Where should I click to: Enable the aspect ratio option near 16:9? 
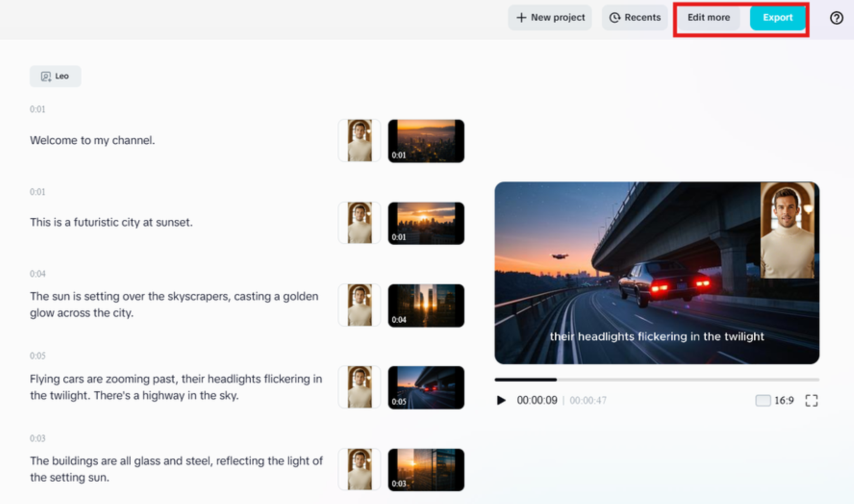tap(763, 401)
